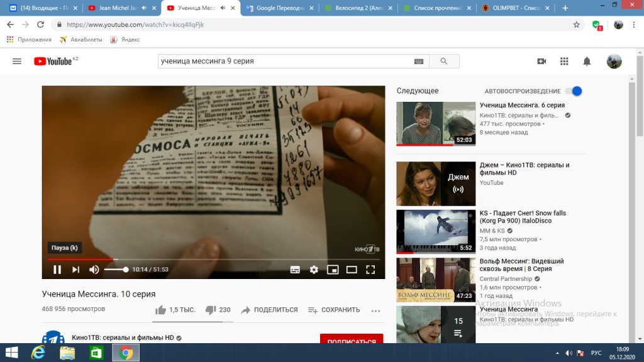644x362 pixels.
Task: Open File Explorer from the taskbar
Action: pos(67,353)
